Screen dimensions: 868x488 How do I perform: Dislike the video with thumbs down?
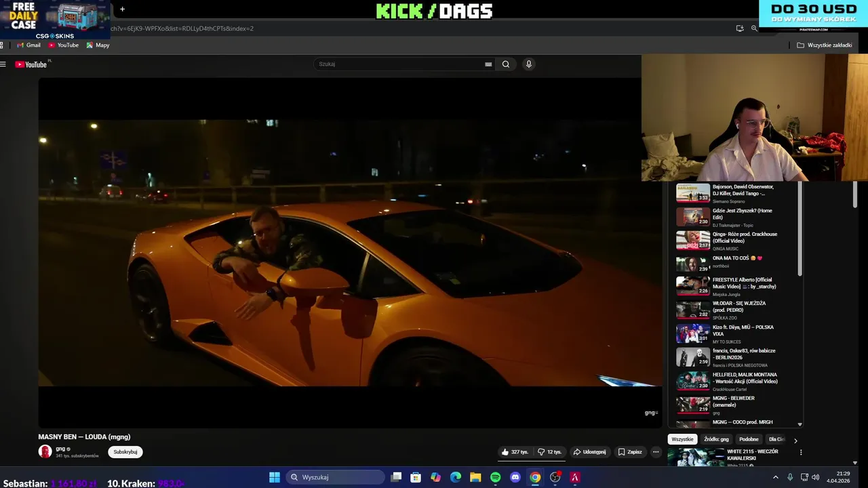[x=550, y=452]
